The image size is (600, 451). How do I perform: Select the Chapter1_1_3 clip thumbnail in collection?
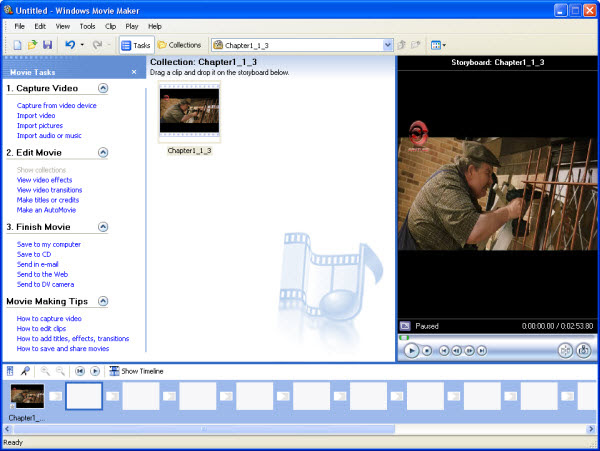[x=189, y=111]
